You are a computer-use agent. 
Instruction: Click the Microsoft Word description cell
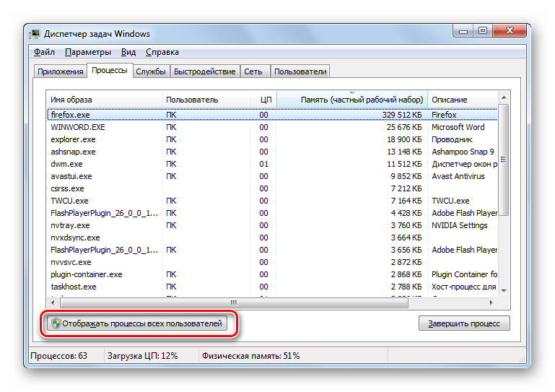coord(458,127)
